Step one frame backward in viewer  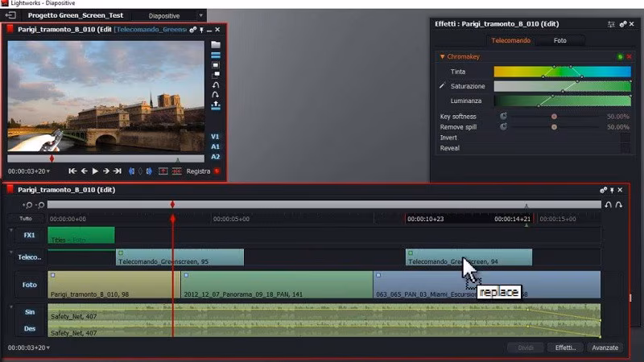[x=85, y=171]
